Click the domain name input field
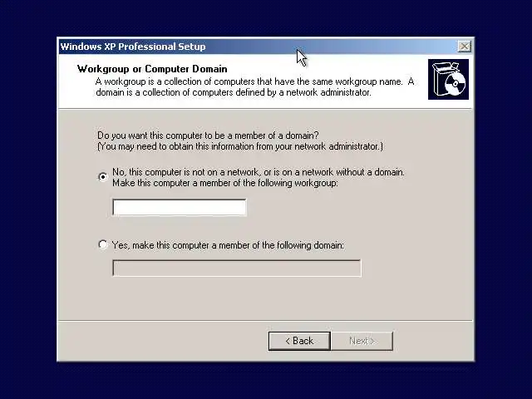Viewport: 532px width, 399px height. coord(236,268)
